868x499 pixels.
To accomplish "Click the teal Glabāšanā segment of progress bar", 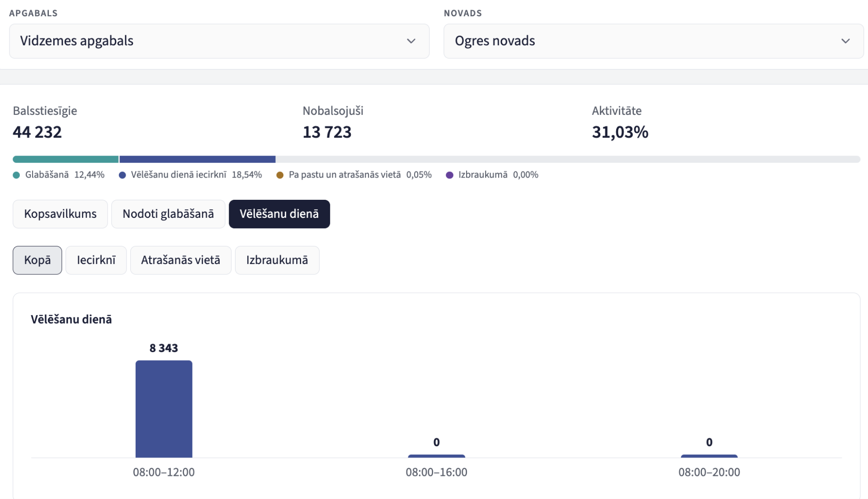I will point(66,159).
